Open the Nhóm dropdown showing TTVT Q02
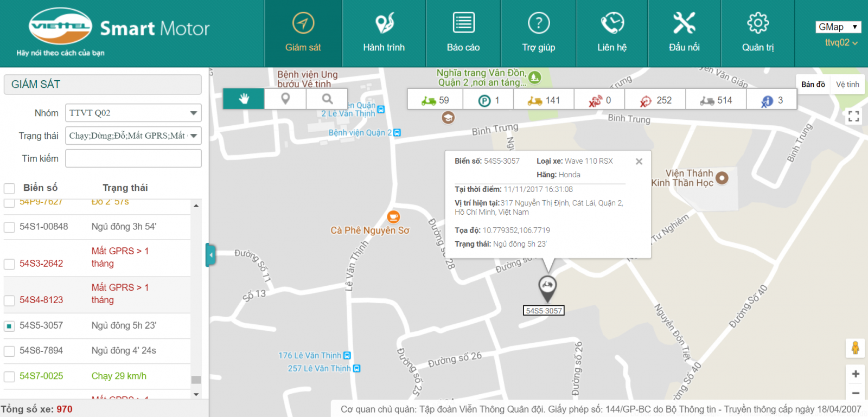The image size is (868, 417). coord(133,113)
